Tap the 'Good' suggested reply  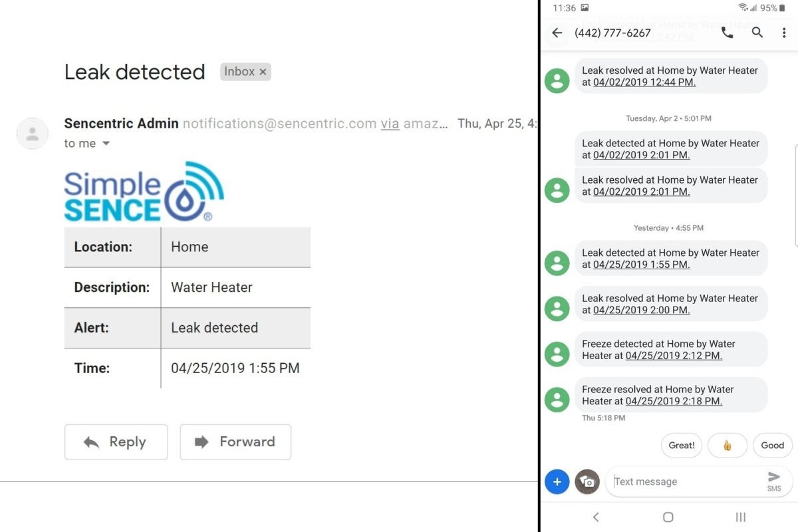tap(773, 446)
